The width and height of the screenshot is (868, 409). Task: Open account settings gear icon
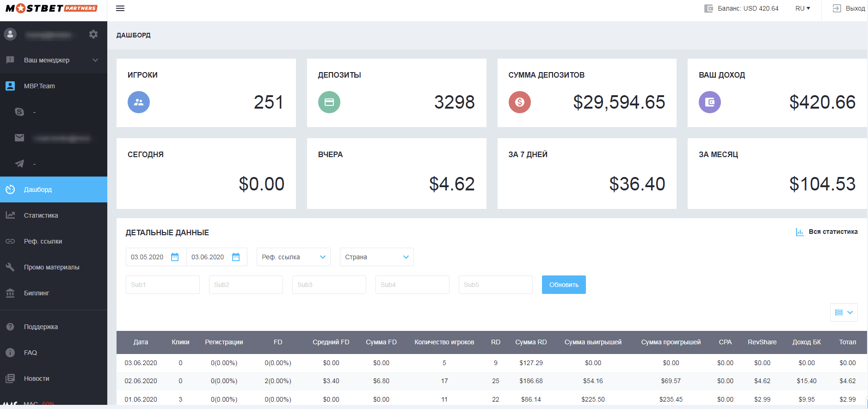(x=93, y=34)
